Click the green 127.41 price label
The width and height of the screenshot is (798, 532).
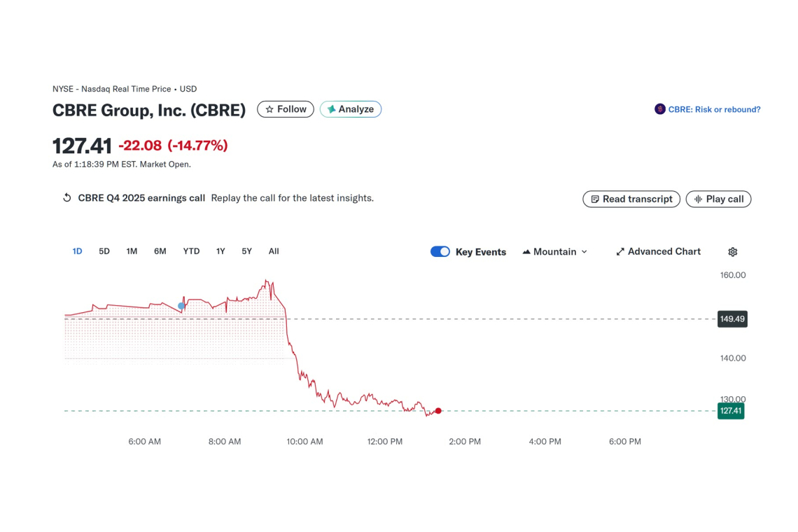click(731, 411)
